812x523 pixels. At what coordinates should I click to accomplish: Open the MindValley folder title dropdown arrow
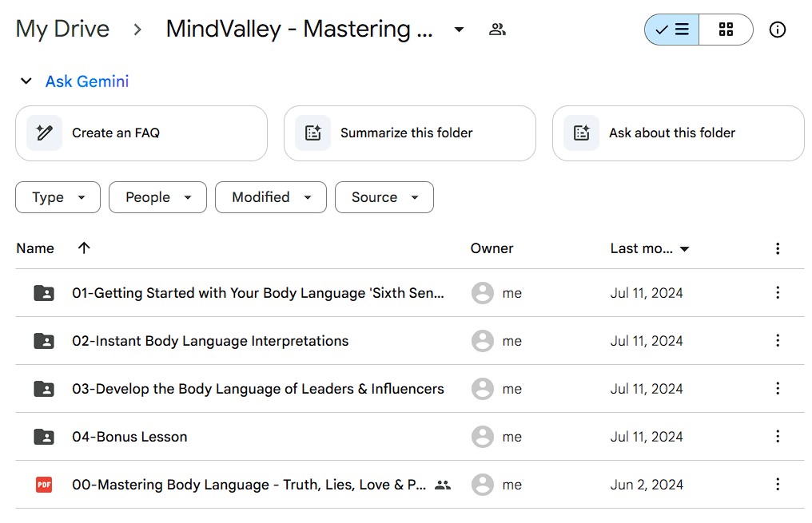(x=459, y=30)
